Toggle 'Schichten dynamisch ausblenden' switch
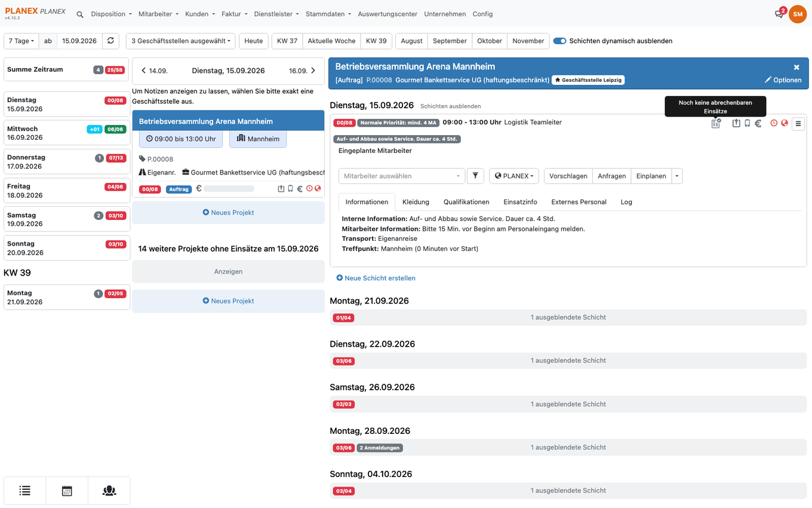 [x=559, y=41]
